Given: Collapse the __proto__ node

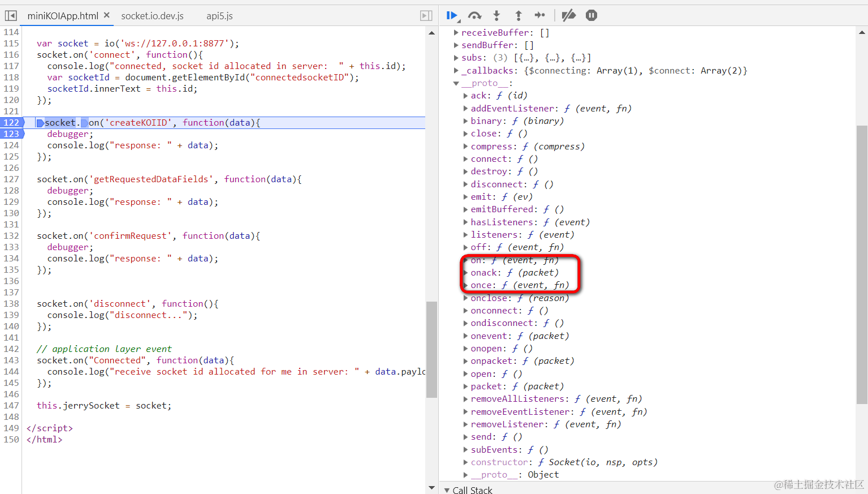Looking at the screenshot, I should pyautogui.click(x=456, y=83).
